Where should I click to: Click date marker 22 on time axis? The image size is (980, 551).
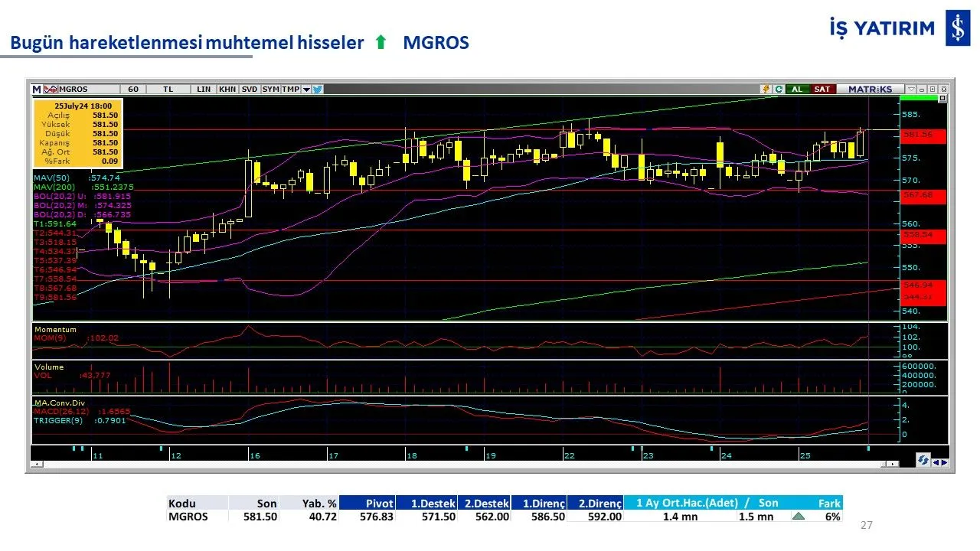(569, 455)
